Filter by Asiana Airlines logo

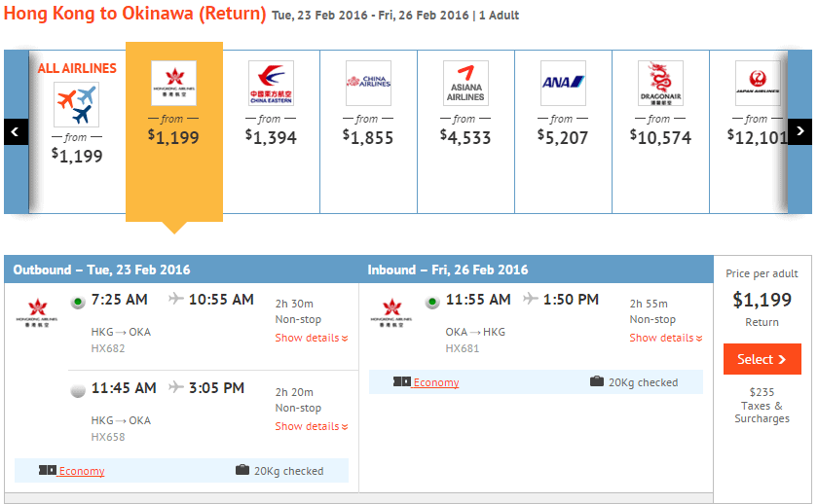(x=465, y=83)
